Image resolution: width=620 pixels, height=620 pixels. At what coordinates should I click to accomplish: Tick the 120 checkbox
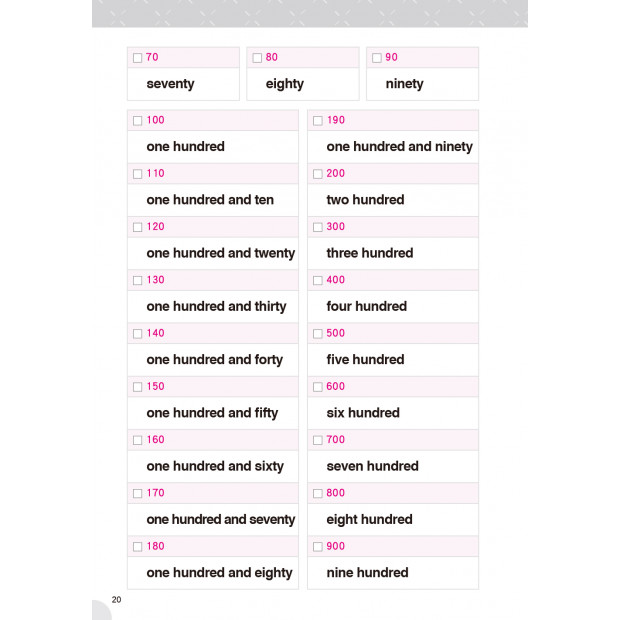click(137, 227)
